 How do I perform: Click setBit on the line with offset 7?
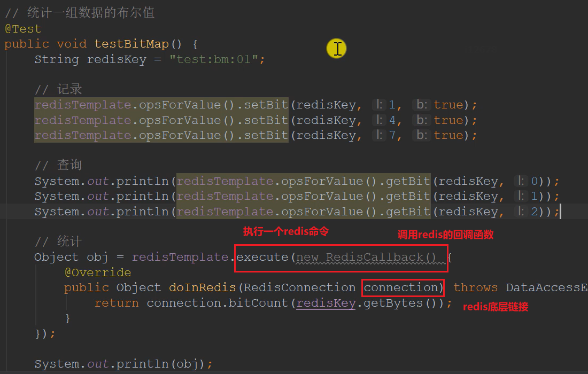266,135
